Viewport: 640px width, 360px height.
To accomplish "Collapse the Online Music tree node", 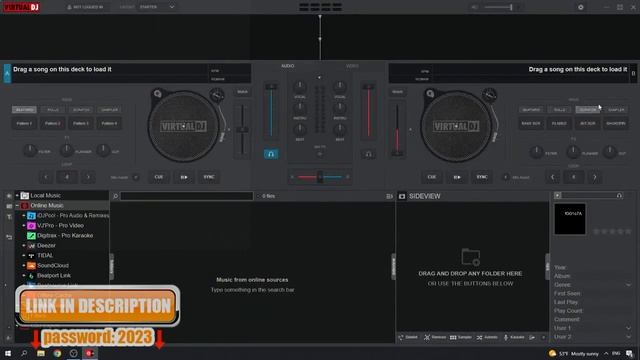I will [x=18, y=206].
